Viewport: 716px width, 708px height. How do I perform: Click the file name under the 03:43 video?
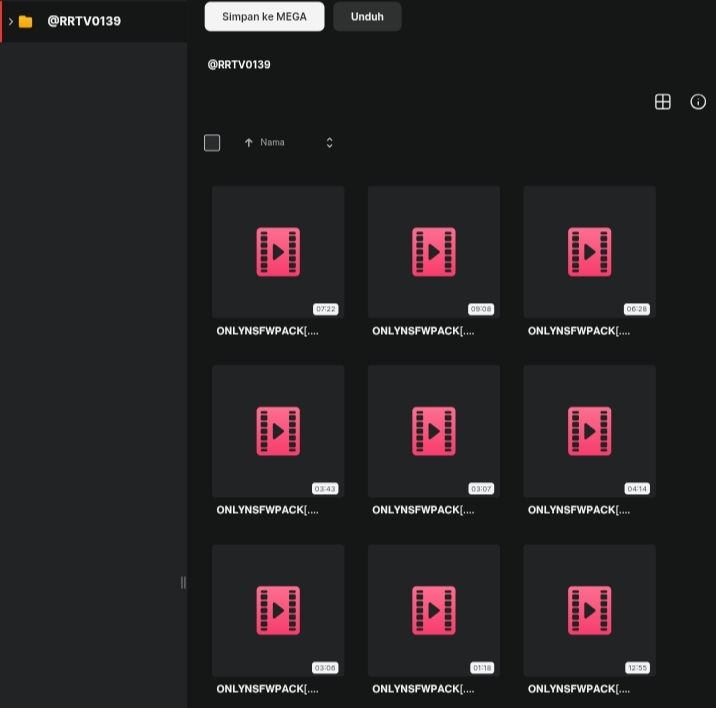(268, 510)
